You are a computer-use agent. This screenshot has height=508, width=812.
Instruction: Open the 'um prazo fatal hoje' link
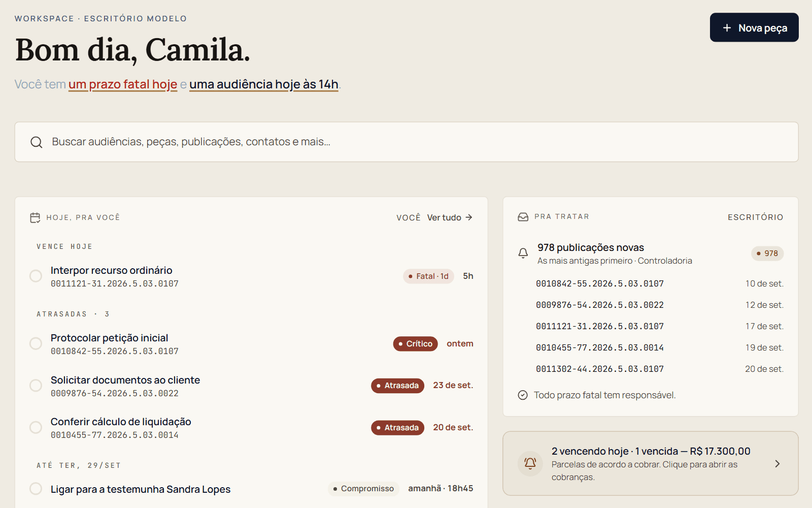[x=123, y=84]
